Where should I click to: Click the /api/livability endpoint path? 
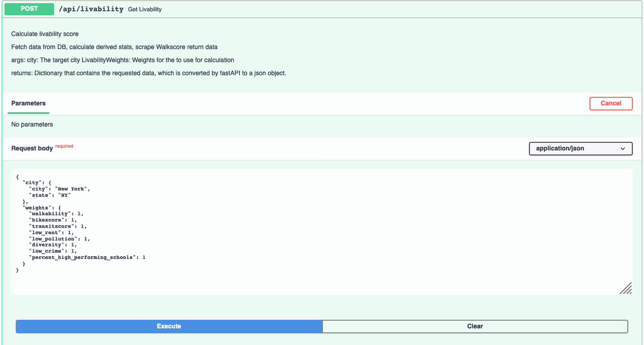point(91,9)
